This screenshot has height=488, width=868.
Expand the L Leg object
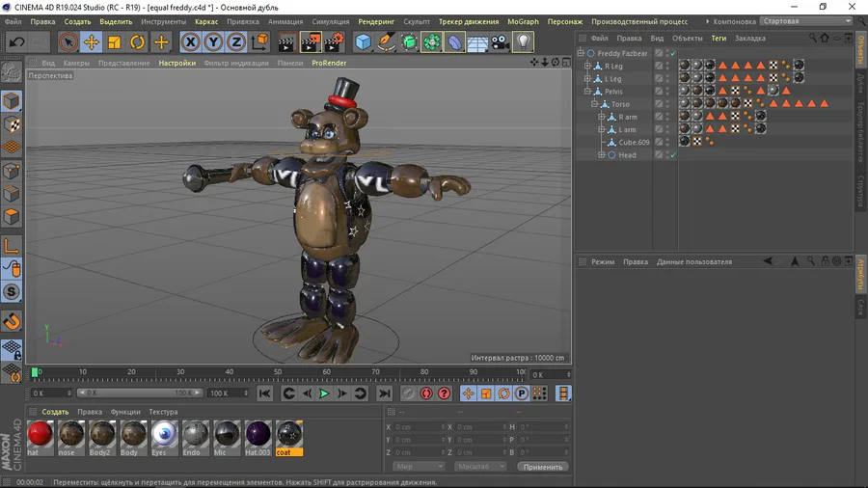[588, 78]
